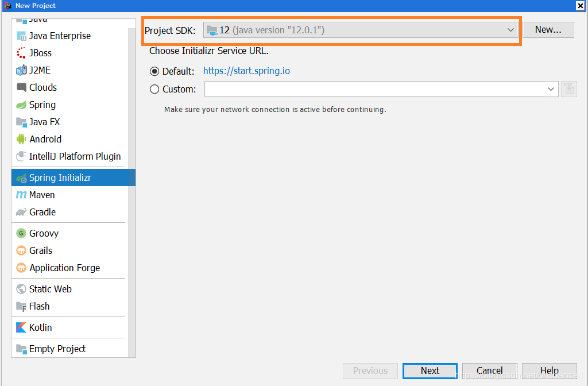588x386 pixels.
Task: Click the JBoss red dots icon
Action: coord(21,53)
